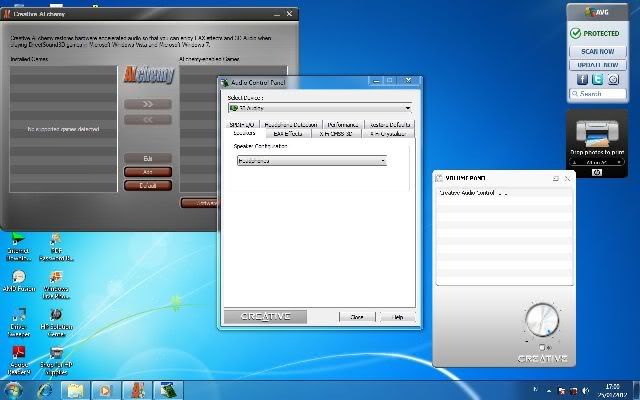Open Driver Sweeper desktop shortcut
Viewport: 640px width, 400px height.
(19, 322)
